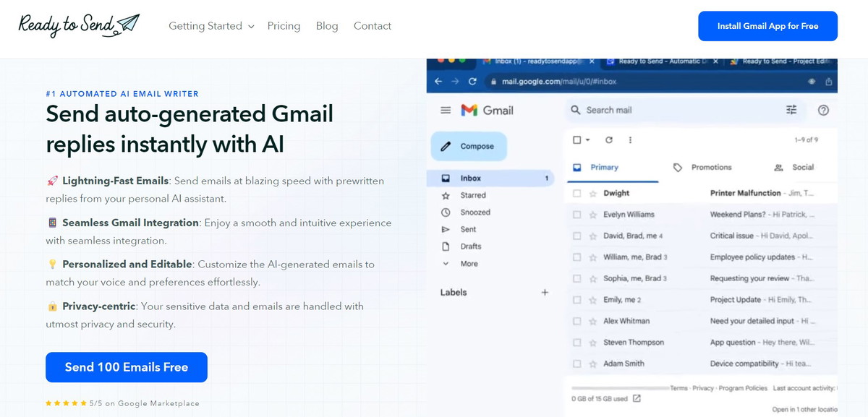868x417 pixels.
Task: Click the Ready to Send paper plane logo
Action: (79, 25)
